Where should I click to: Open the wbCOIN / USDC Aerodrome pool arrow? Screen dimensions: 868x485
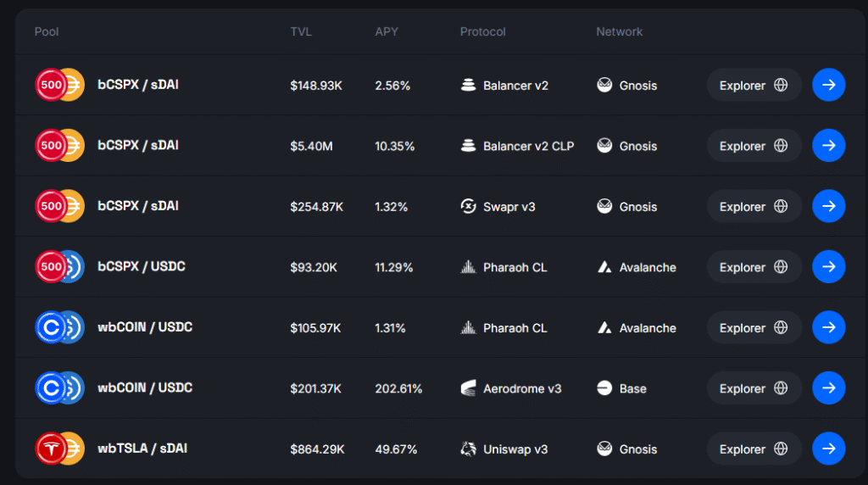[828, 388]
